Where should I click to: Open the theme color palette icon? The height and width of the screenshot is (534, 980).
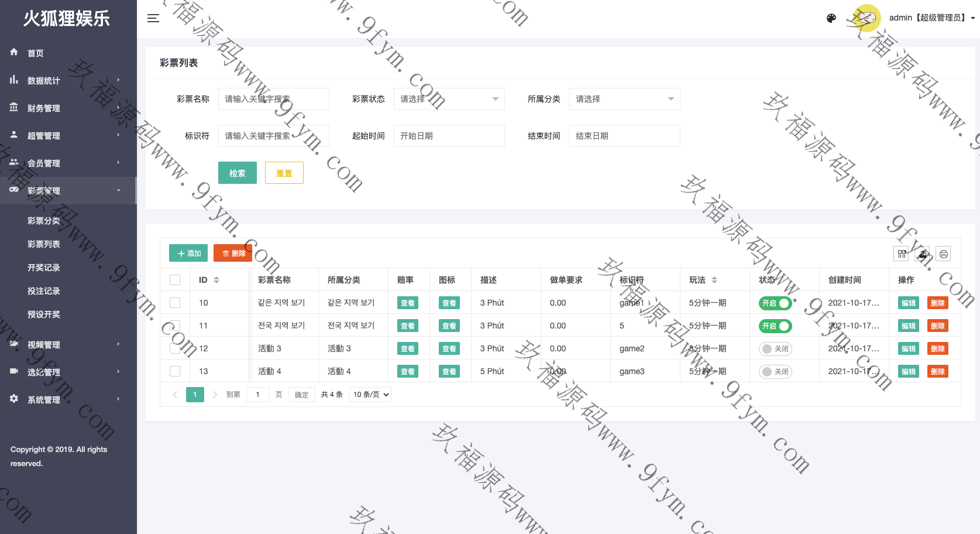click(831, 18)
